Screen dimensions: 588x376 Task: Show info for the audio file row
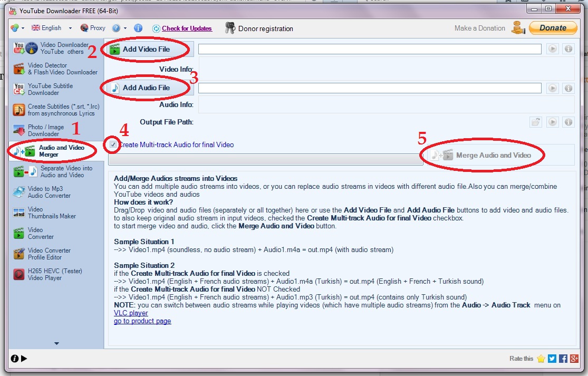pyautogui.click(x=568, y=88)
